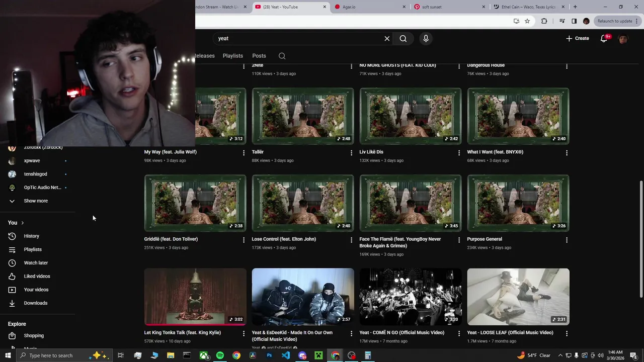Click the channel search magnifier next to Posts
644x362 pixels.
(282, 56)
